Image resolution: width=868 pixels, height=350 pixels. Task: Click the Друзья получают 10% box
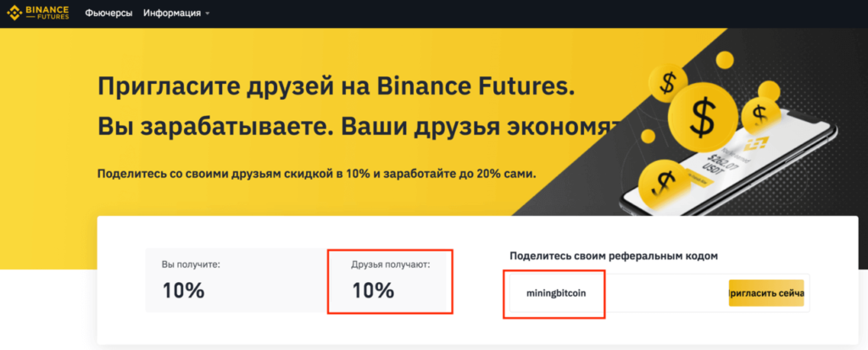click(390, 281)
